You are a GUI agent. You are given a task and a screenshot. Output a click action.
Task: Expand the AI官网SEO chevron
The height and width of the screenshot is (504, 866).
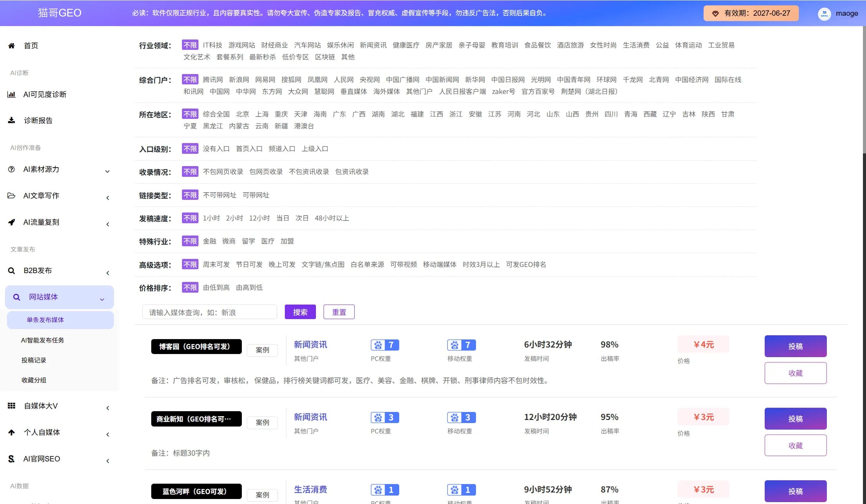(x=107, y=461)
